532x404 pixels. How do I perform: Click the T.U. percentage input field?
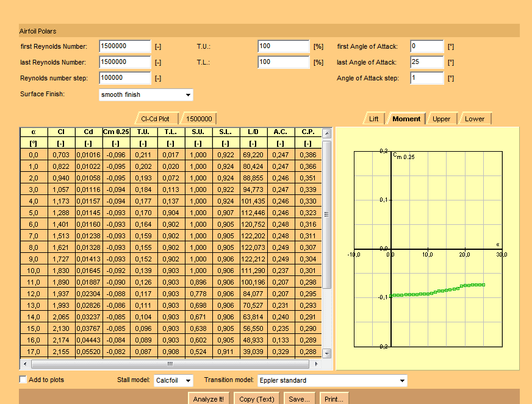coord(284,46)
